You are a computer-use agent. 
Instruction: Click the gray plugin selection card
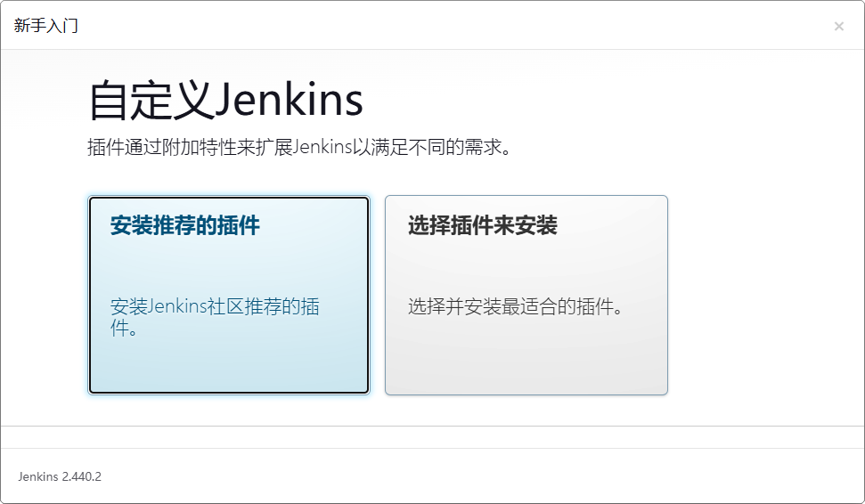(x=526, y=295)
